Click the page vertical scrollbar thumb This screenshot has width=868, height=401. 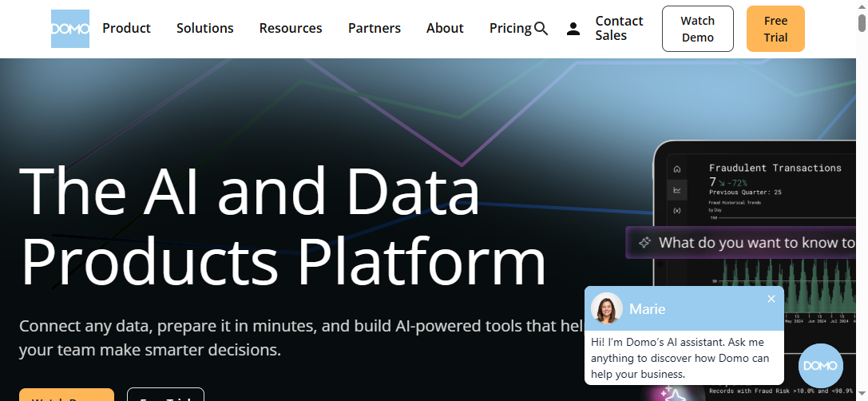coord(862,23)
